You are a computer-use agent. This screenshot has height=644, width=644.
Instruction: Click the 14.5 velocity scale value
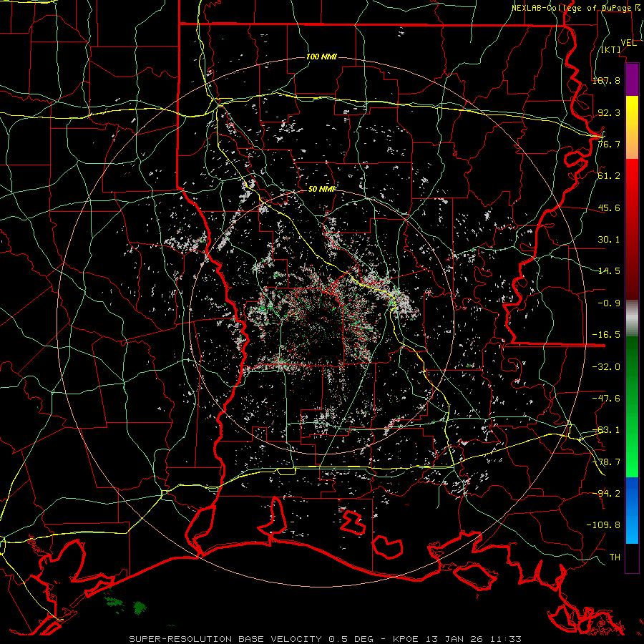click(x=609, y=271)
